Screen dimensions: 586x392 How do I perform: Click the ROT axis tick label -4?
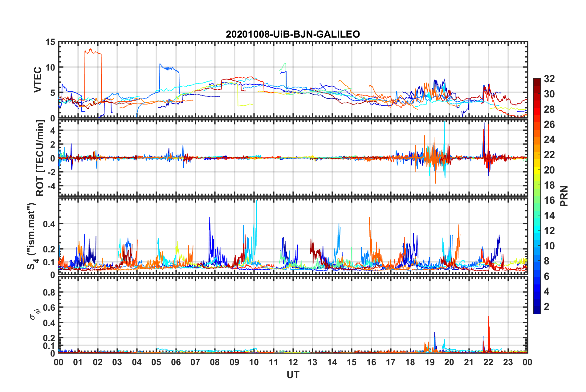point(51,186)
